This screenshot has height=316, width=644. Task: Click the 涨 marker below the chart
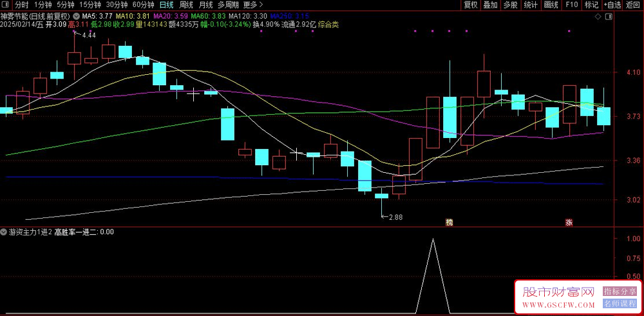(x=569, y=222)
